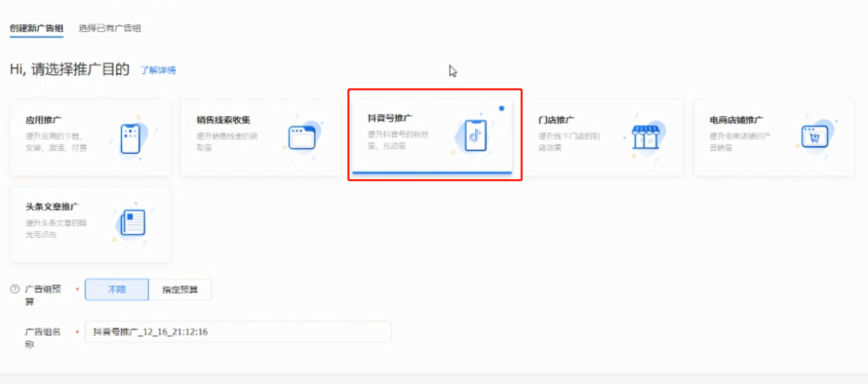Click the help question mark beside 广告组预算
Image resolution: width=868 pixels, height=384 pixels.
coord(14,289)
